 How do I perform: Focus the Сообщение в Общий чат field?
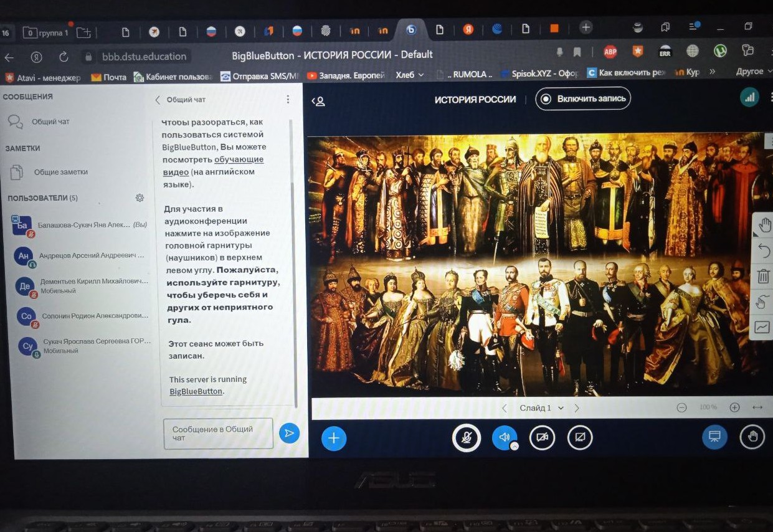[218, 433]
